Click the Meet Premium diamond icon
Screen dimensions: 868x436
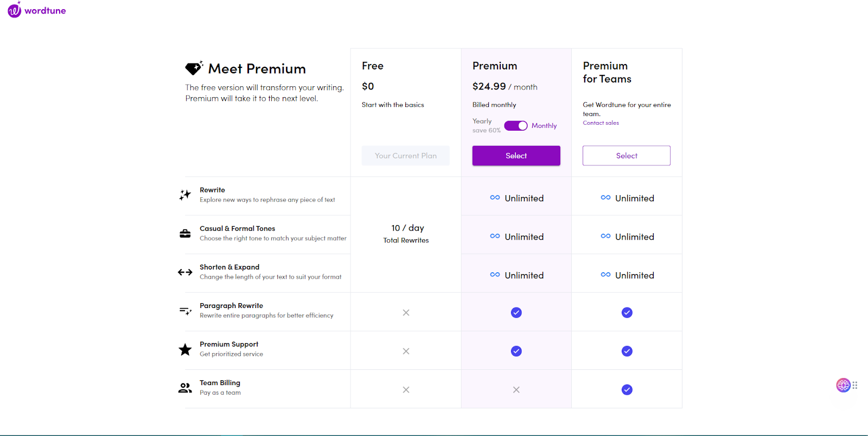click(194, 68)
